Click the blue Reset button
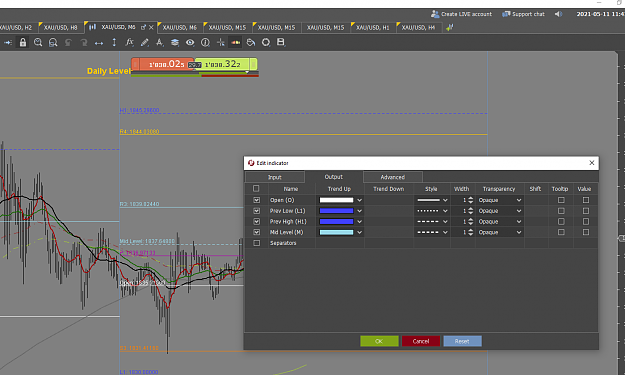 462,341
